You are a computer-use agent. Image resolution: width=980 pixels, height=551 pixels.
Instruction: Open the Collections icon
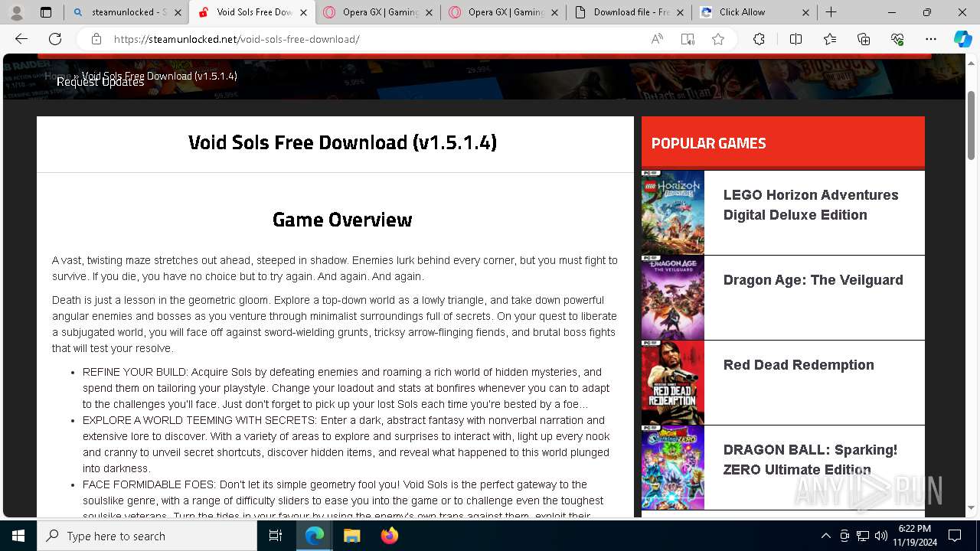864,39
